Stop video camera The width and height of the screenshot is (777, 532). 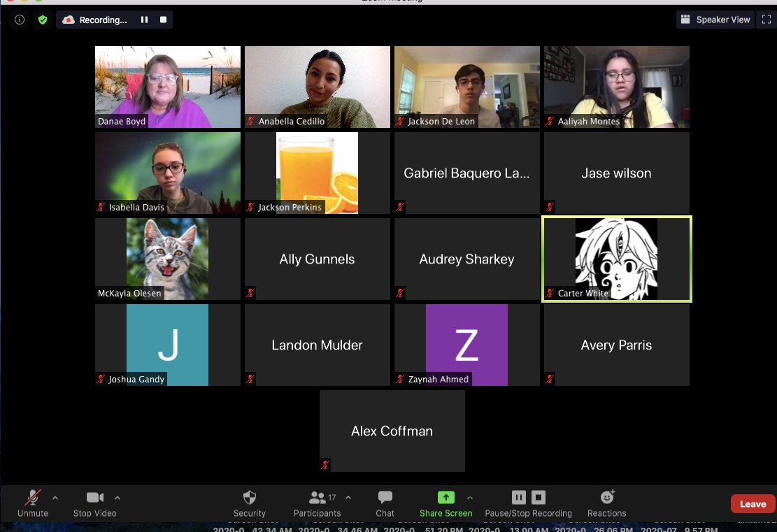94,503
